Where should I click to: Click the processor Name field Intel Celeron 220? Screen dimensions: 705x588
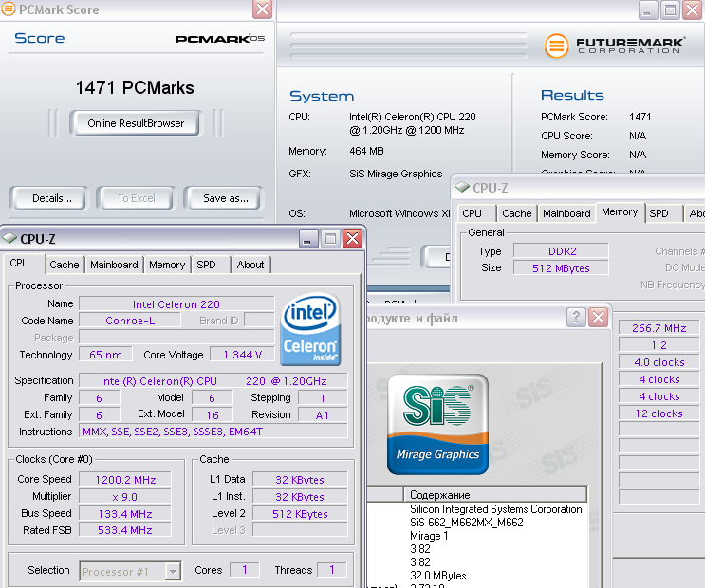pos(176,303)
